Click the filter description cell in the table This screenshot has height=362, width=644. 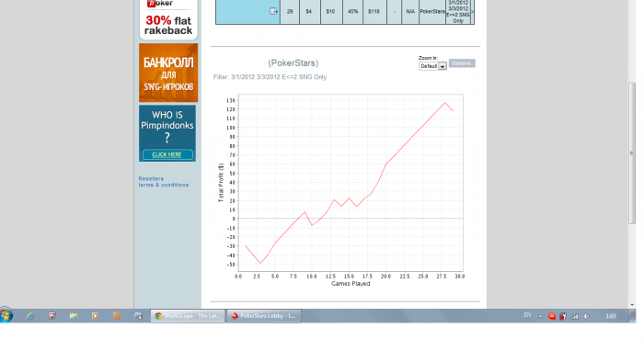458,11
